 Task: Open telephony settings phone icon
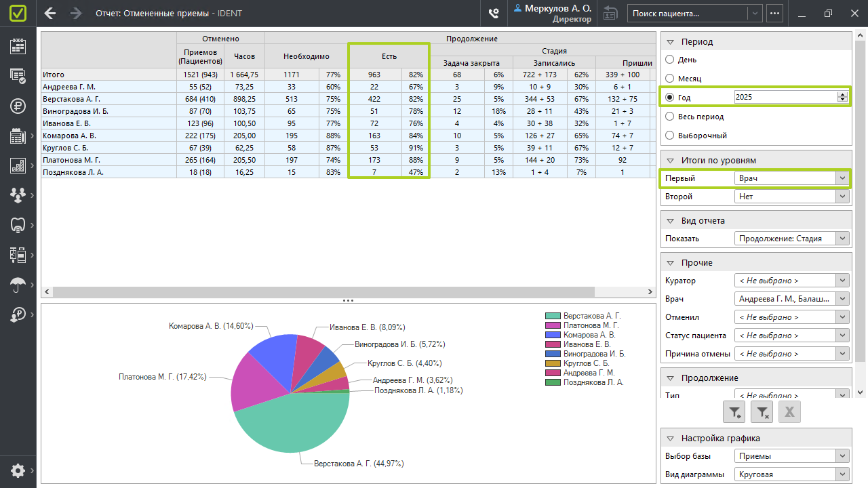coord(494,13)
